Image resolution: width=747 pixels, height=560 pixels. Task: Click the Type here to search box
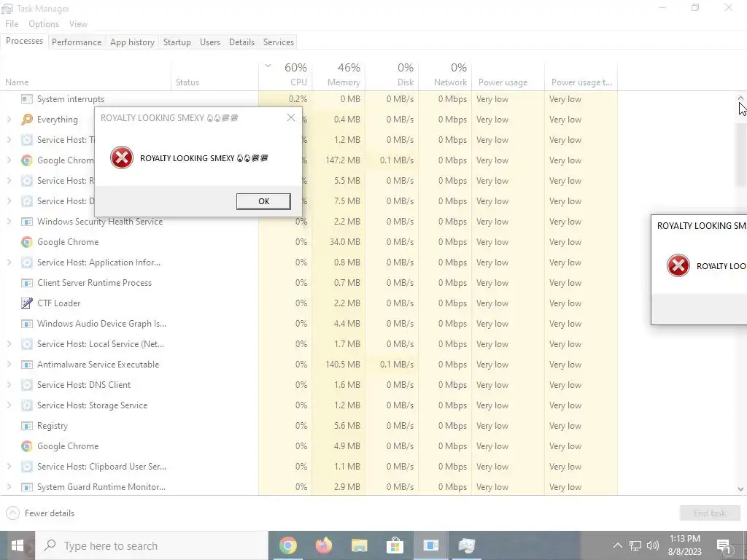[152, 545]
